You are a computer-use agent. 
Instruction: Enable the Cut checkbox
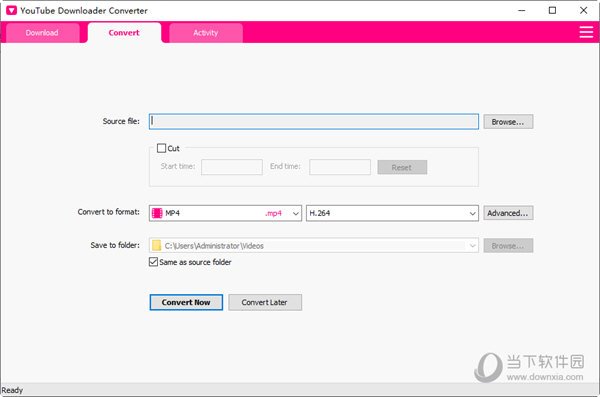pyautogui.click(x=161, y=148)
